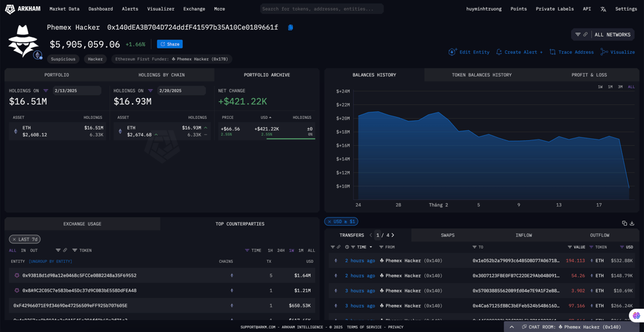Viewport: 644px width, 332px height.
Task: Select OUT direction filter
Action: point(34,250)
